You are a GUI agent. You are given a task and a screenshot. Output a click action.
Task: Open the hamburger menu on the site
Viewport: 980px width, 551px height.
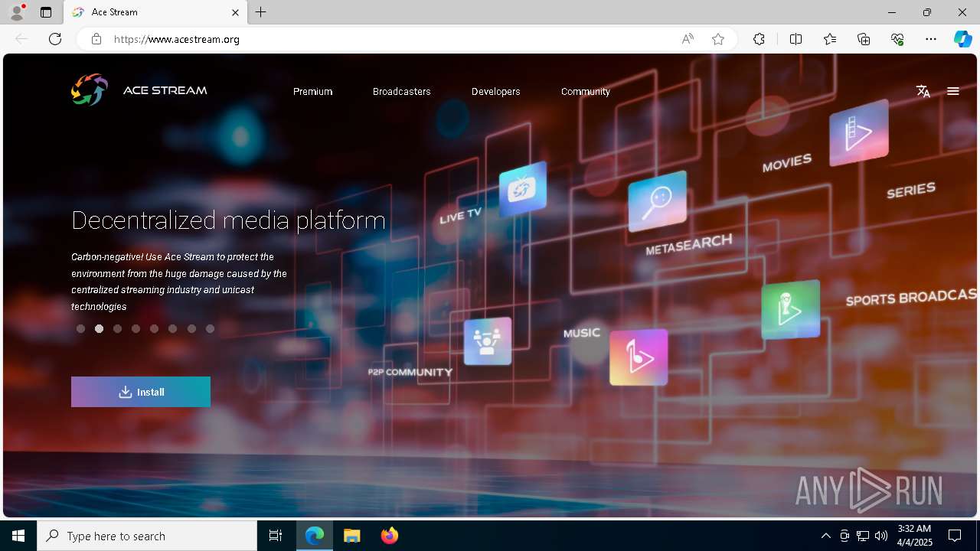[x=953, y=91]
